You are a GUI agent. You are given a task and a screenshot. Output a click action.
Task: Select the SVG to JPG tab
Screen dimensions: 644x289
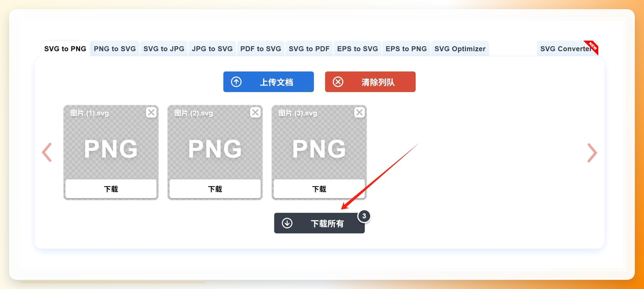[164, 48]
